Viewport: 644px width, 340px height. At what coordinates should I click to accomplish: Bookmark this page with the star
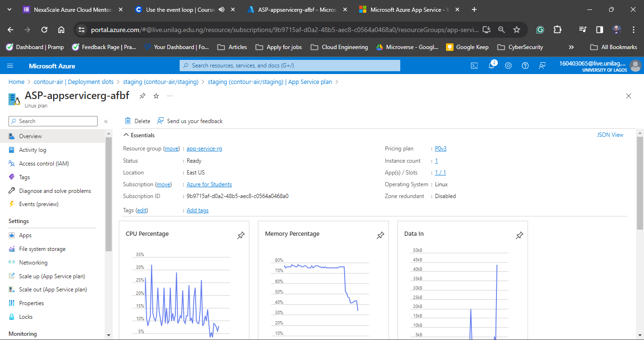(517, 30)
